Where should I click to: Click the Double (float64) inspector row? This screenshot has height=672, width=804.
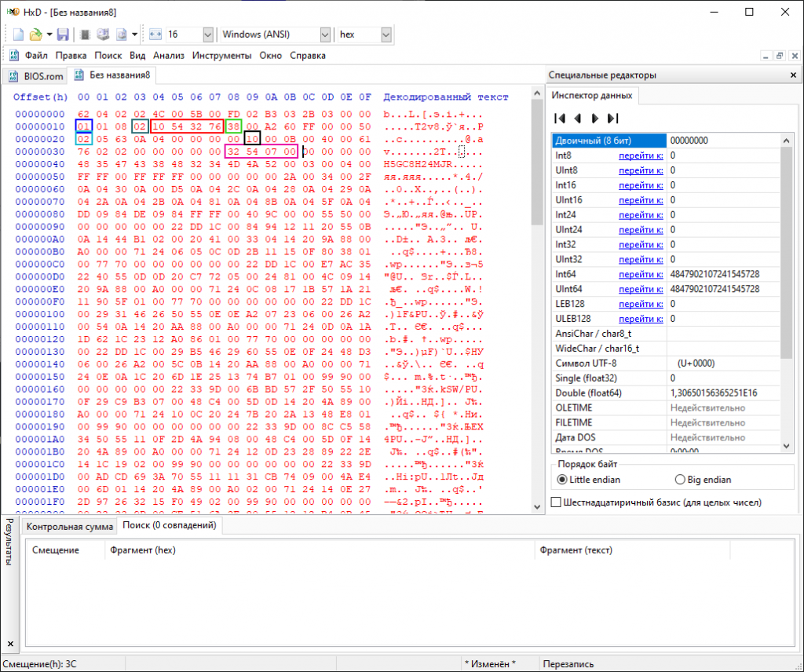[666, 393]
